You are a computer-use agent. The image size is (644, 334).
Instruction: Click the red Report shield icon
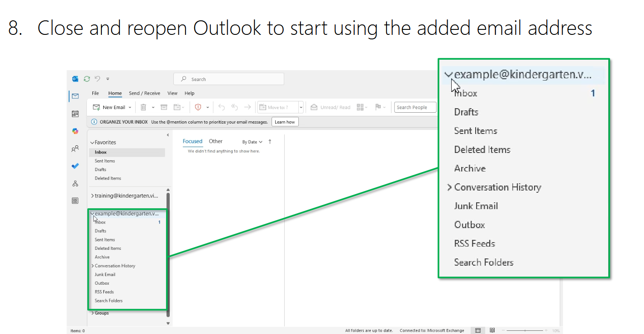click(198, 107)
